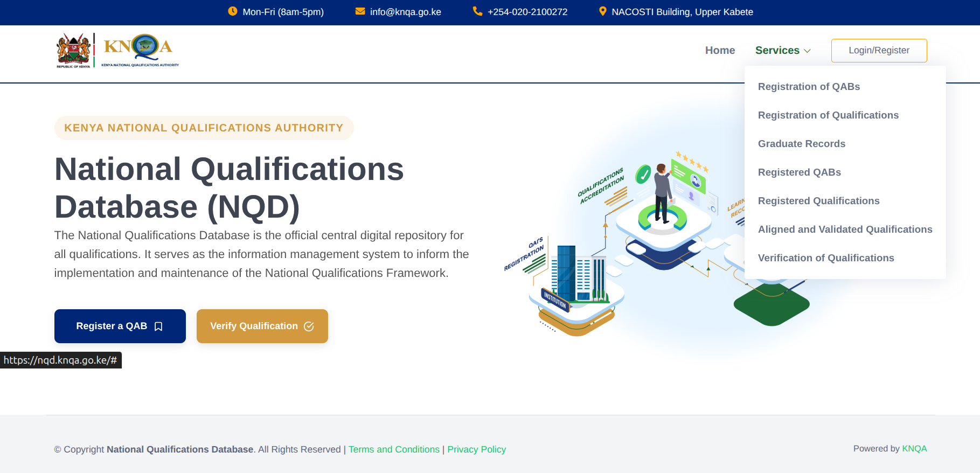Click the Kenya coat of arms emblem
The width and height of the screenshot is (980, 473).
pos(73,51)
